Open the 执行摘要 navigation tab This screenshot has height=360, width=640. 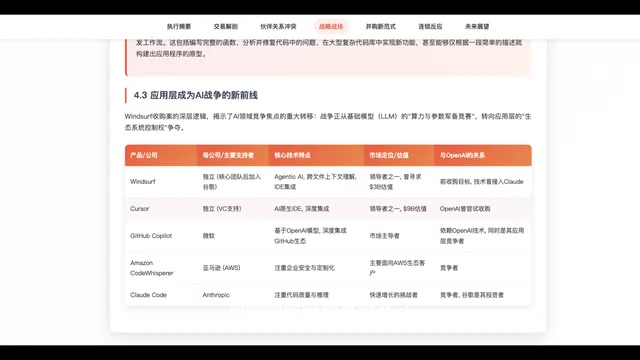[179, 27]
